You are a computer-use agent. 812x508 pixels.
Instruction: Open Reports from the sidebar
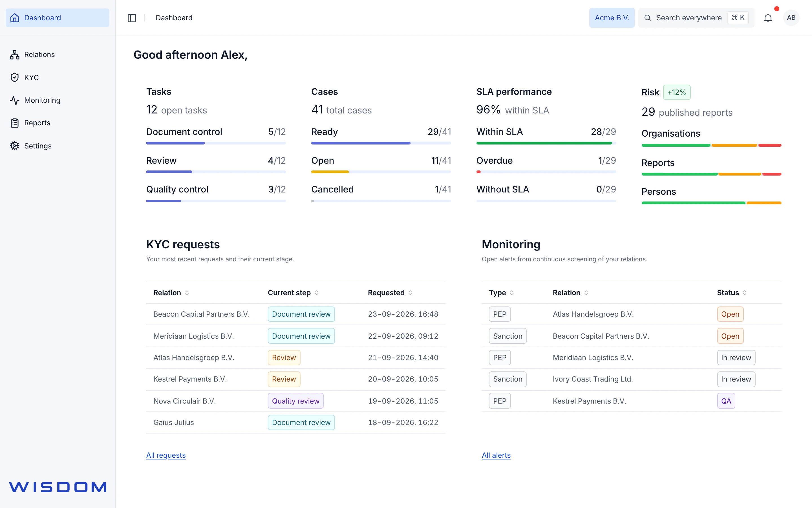58,123
